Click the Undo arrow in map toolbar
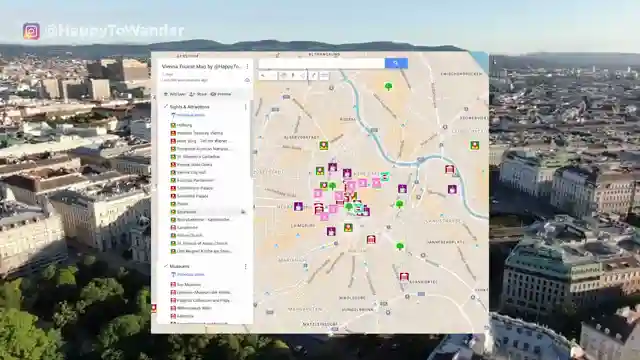640x360 pixels. click(x=263, y=76)
